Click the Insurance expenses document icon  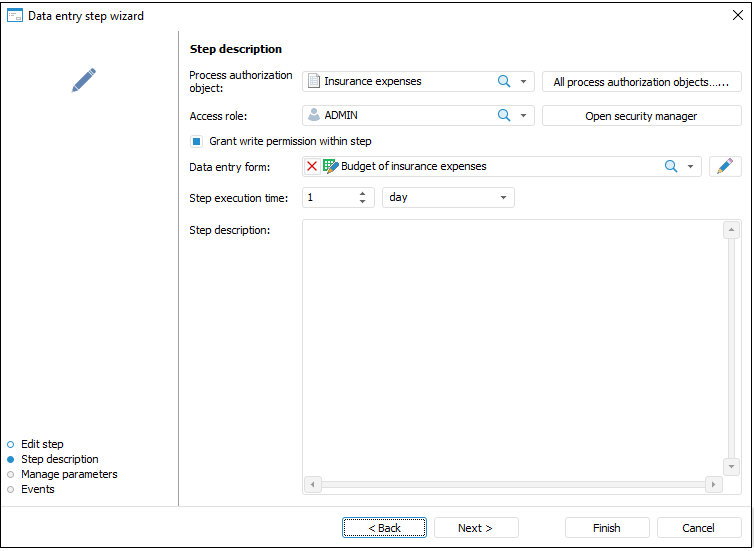(x=313, y=82)
